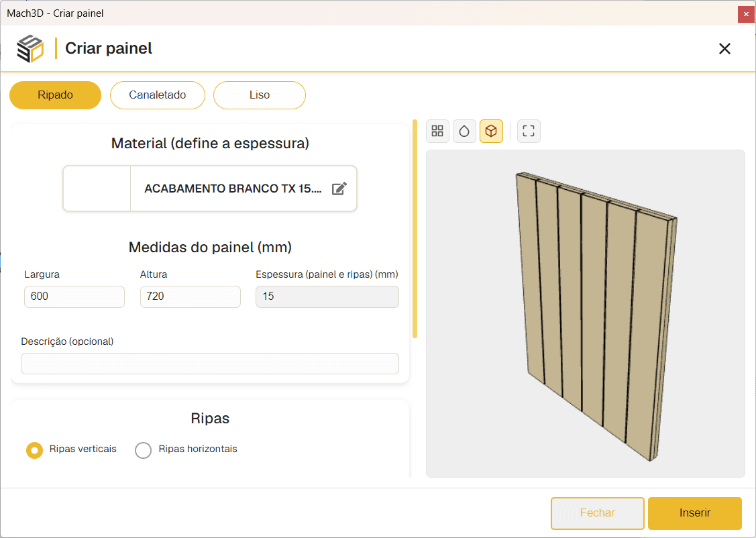
Task: Select the 3D cube view icon
Action: pyautogui.click(x=491, y=131)
